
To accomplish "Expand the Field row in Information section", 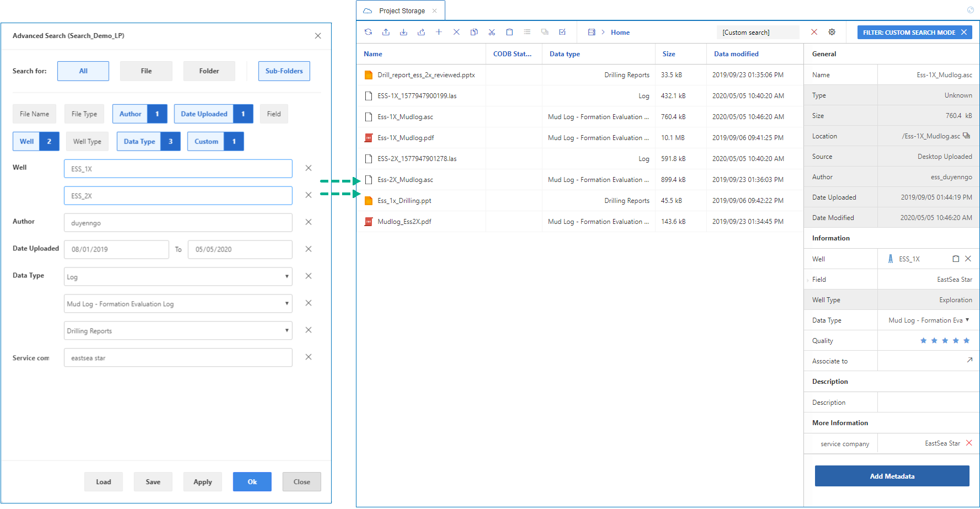I will point(808,280).
